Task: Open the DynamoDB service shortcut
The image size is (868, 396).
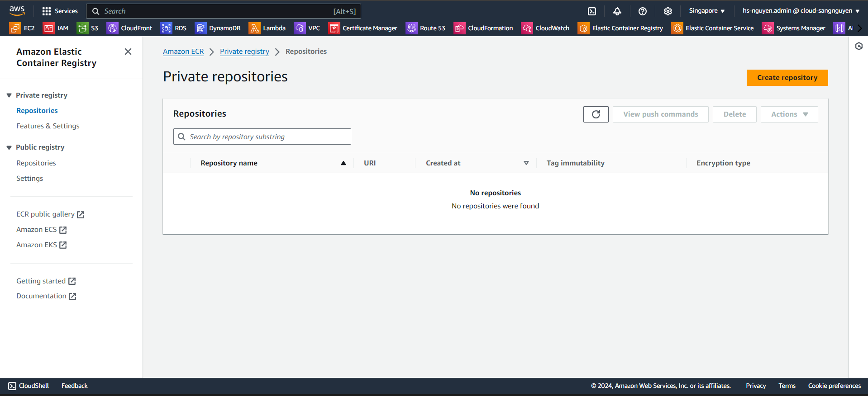Action: [218, 28]
